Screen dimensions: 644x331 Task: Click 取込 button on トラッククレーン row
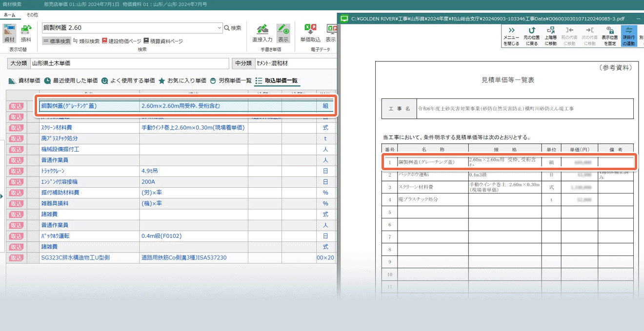point(17,171)
